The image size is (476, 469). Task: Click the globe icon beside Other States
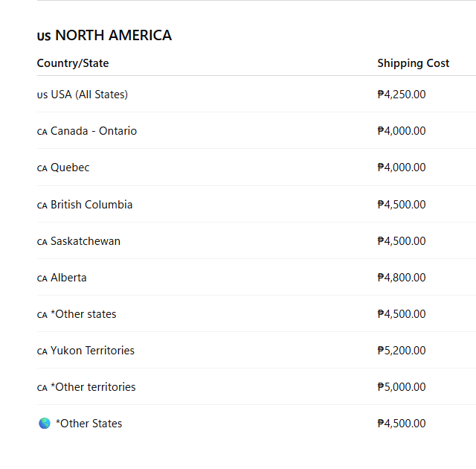coord(45,423)
